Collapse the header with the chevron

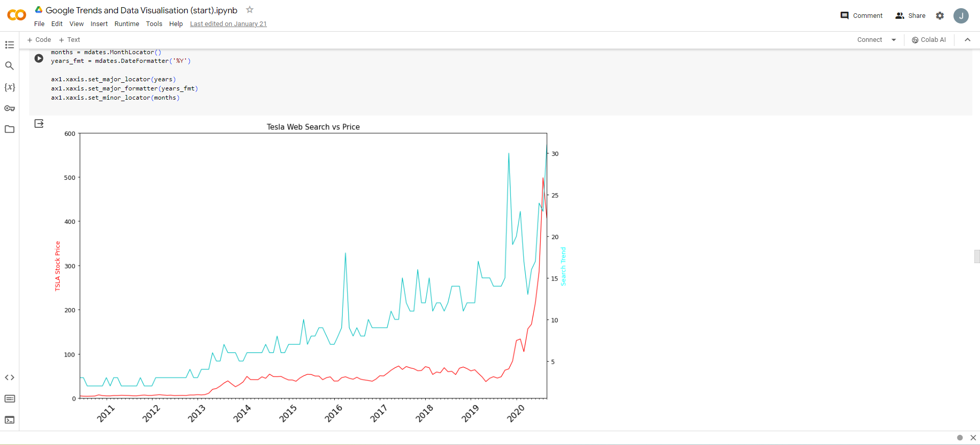(967, 40)
